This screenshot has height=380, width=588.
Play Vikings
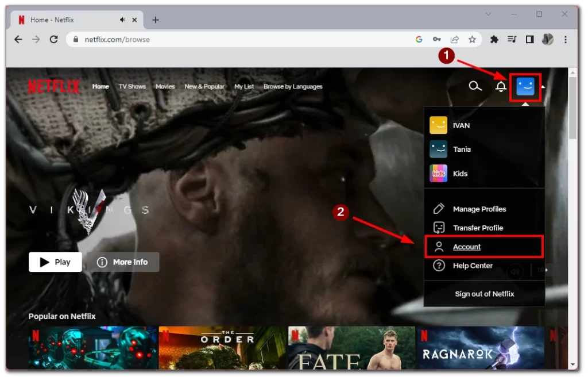tap(55, 262)
